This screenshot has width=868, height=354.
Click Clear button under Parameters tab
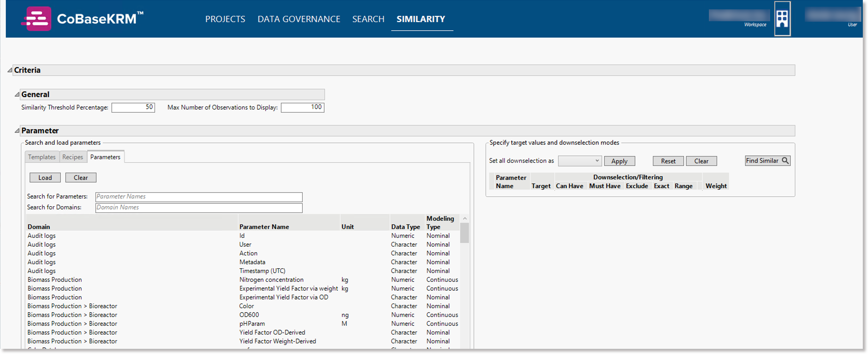pos(81,178)
